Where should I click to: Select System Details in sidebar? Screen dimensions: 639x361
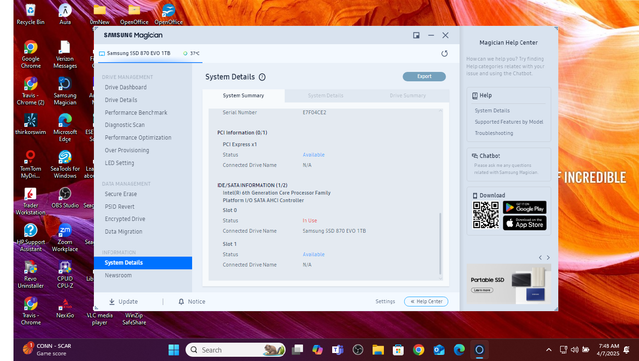pyautogui.click(x=143, y=263)
